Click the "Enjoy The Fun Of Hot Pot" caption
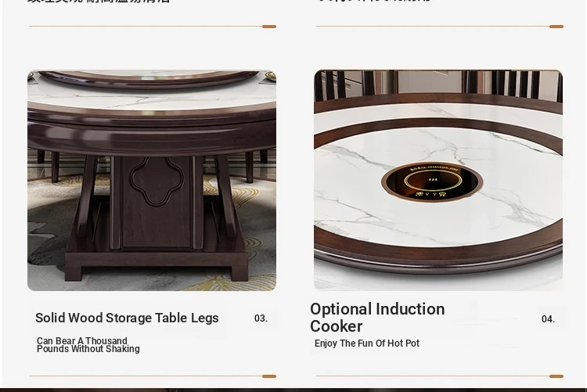The width and height of the screenshot is (587, 392). 367,343
